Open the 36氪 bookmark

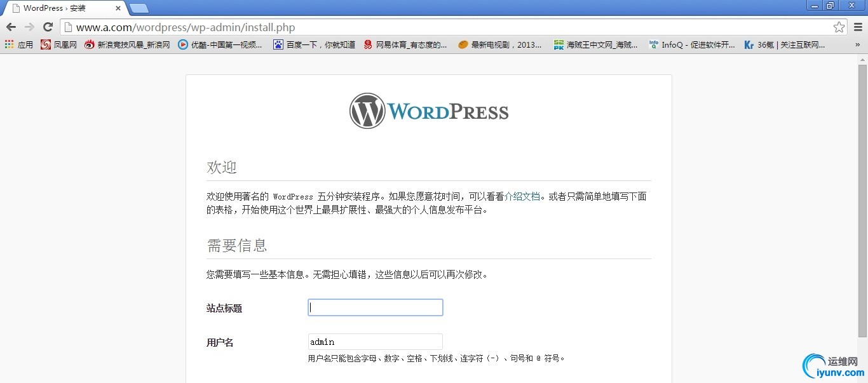click(x=785, y=45)
